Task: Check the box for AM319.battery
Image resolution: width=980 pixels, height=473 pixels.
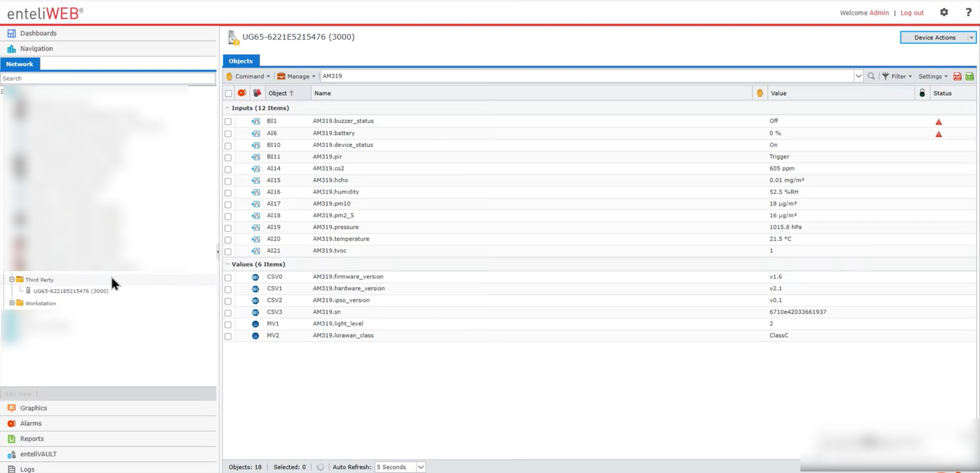Action: (x=228, y=134)
